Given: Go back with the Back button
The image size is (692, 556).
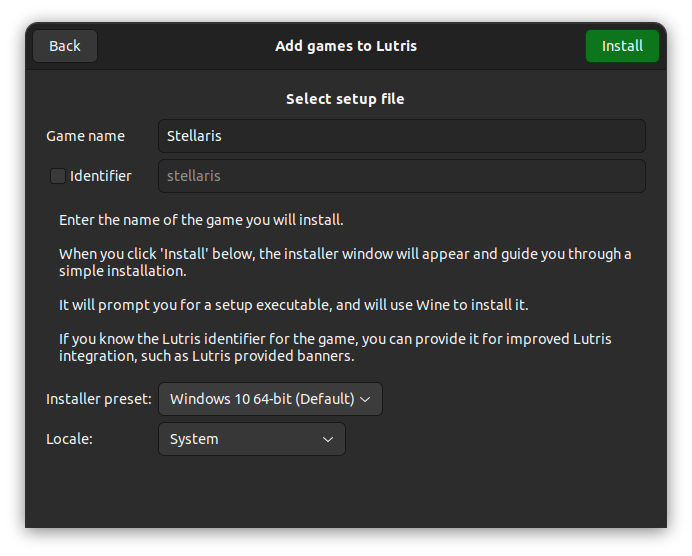Looking at the screenshot, I should pos(65,46).
